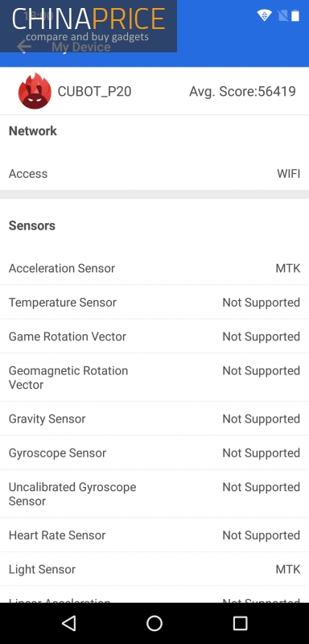
Task: Select the CUBOT_P20 device name
Action: 94,91
